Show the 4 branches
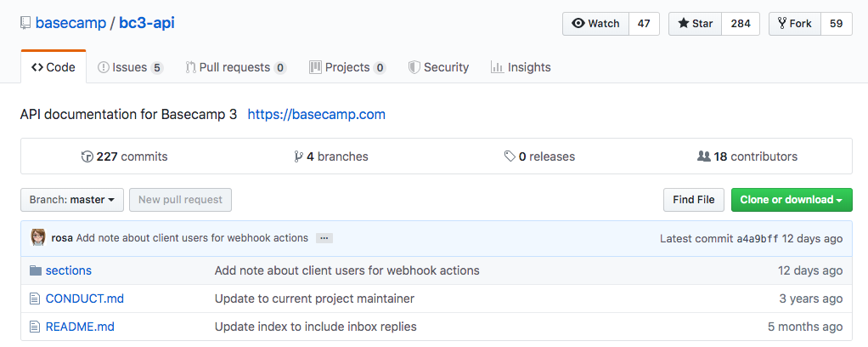868x347 pixels. tap(331, 156)
